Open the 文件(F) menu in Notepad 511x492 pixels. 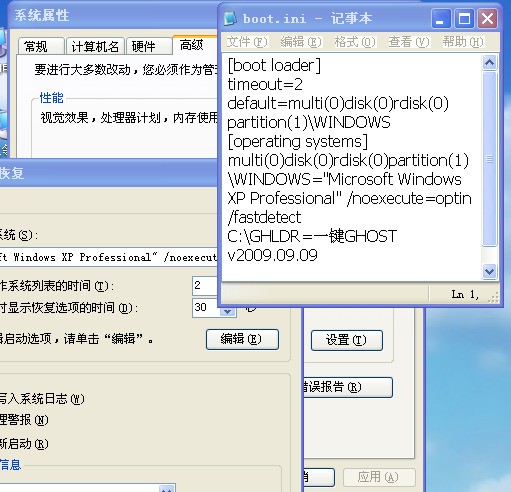pyautogui.click(x=247, y=42)
